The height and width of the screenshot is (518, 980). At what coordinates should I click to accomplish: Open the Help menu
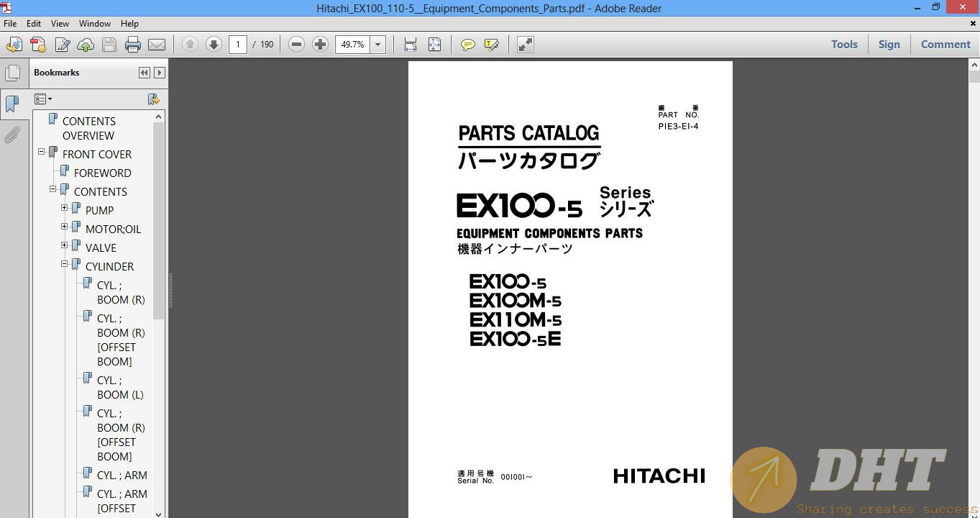[129, 24]
